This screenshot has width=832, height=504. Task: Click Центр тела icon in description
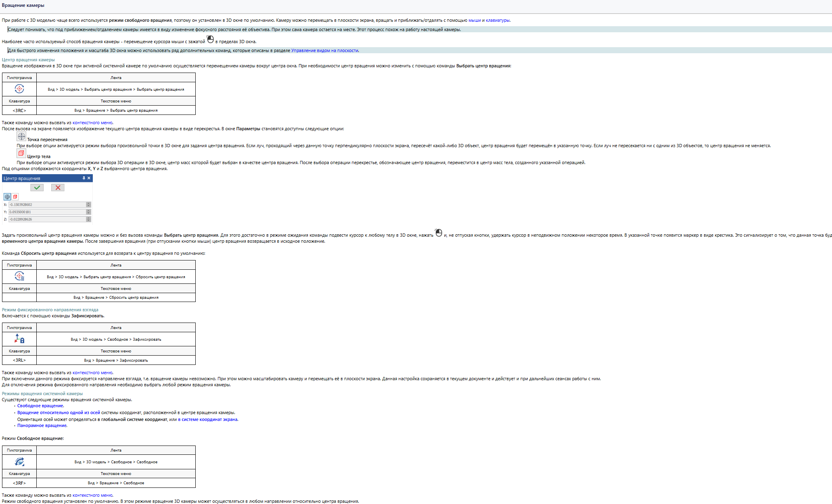[21, 153]
